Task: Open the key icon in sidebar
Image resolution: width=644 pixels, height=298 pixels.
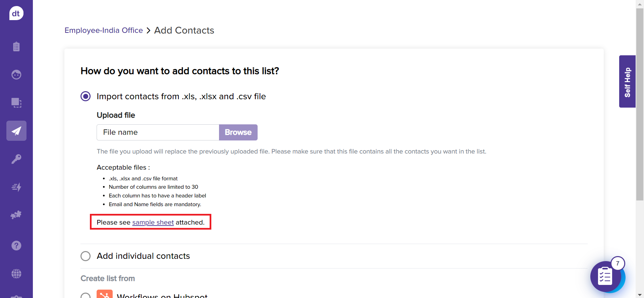Action: point(16,159)
